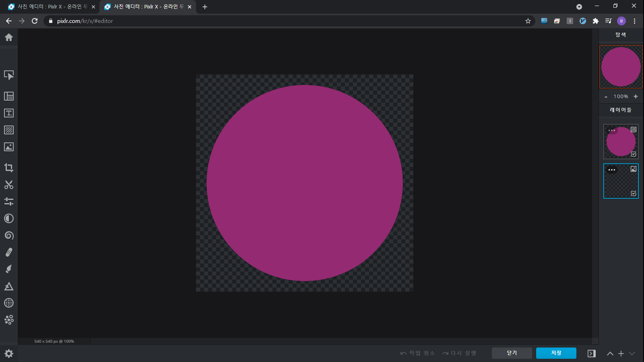Open the browser profile avatar
644x362 pixels.
[x=621, y=21]
